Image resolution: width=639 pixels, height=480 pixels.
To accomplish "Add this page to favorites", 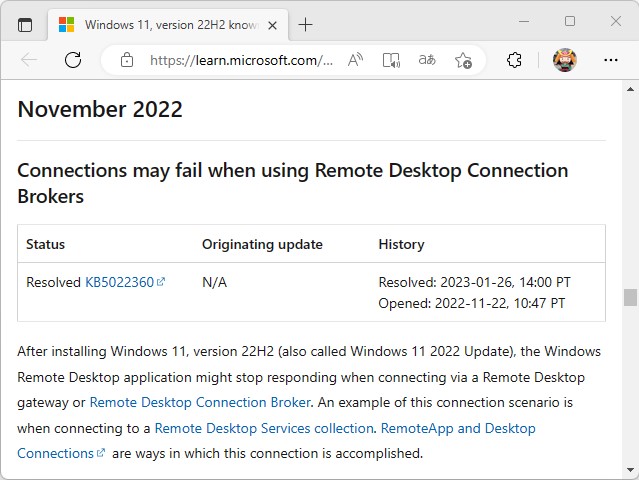I will coord(463,60).
